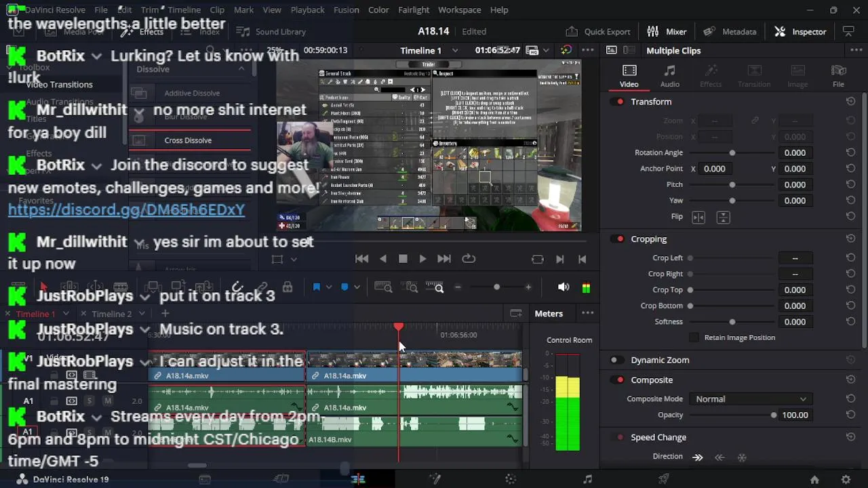
Task: Open Project Settings gear icon
Action: click(846, 479)
